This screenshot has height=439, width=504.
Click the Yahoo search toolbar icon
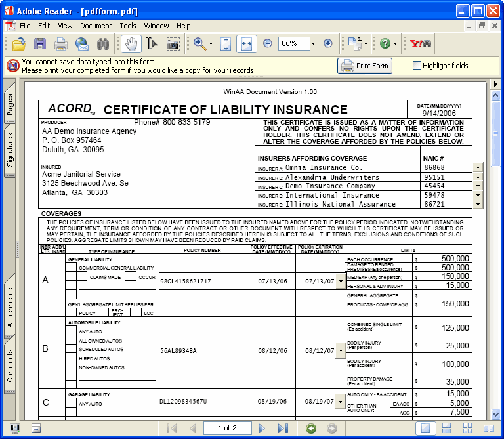click(421, 44)
